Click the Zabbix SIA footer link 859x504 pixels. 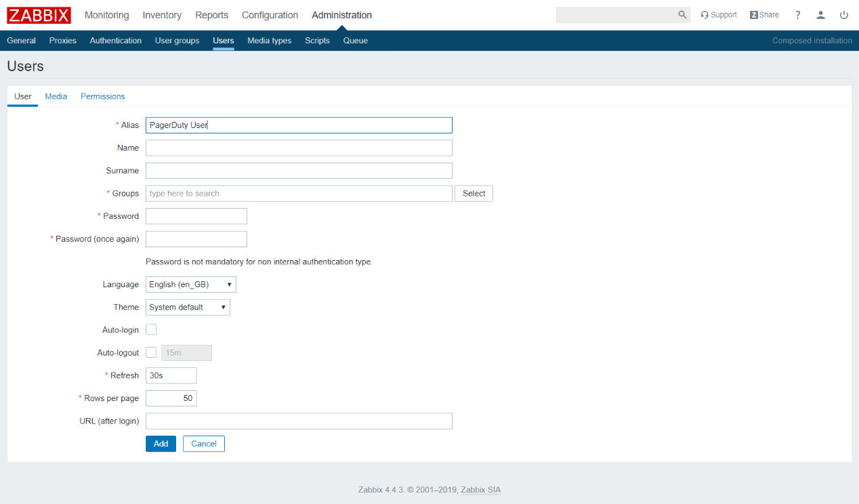[x=480, y=490]
